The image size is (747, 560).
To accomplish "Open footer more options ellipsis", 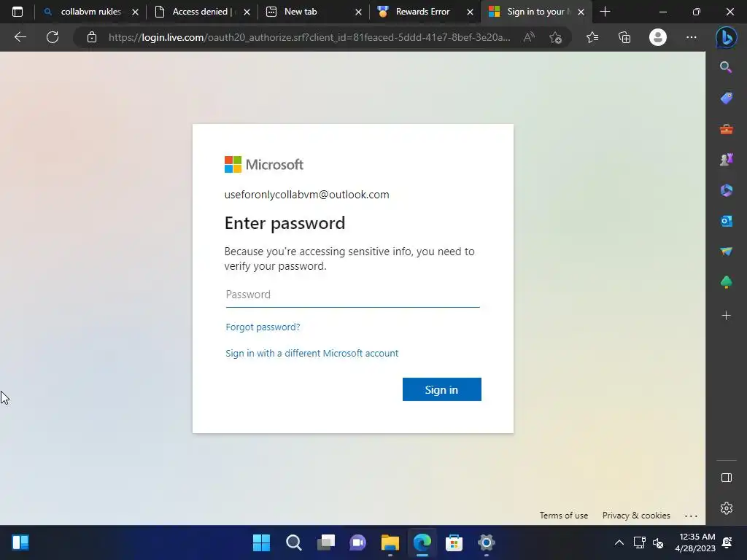I will pyautogui.click(x=691, y=516).
